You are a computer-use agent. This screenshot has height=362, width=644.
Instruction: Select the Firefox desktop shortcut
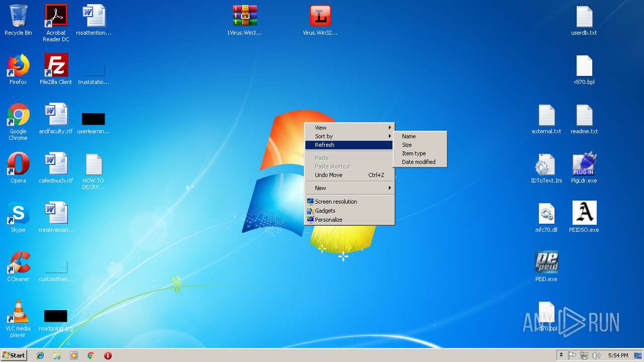click(18, 69)
